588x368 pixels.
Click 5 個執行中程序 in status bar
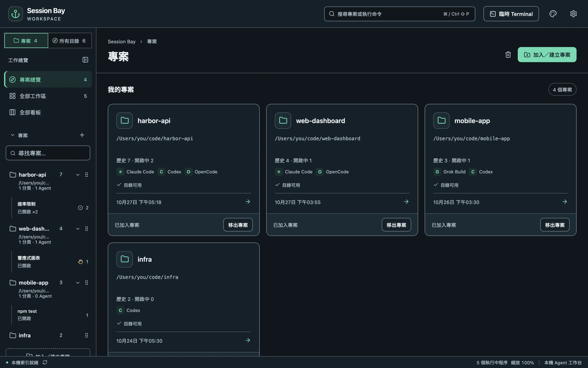[492, 363]
